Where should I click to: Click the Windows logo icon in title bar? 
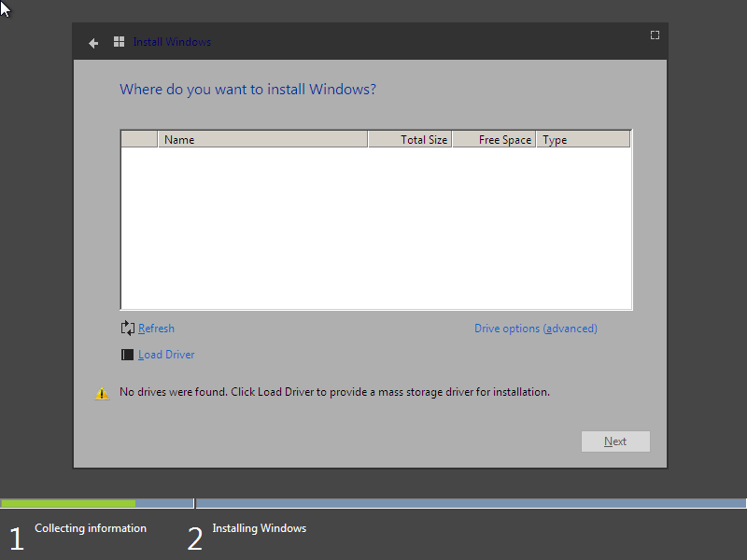(120, 42)
